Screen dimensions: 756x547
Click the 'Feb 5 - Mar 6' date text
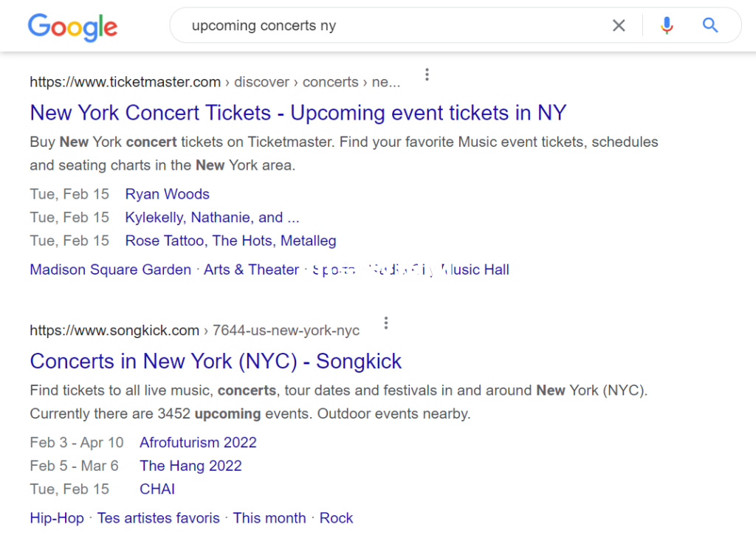(x=75, y=466)
